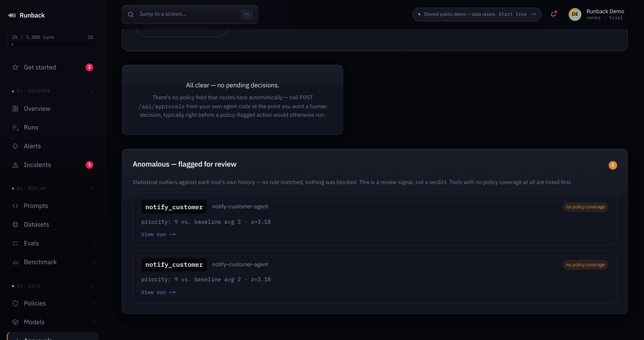Expand the Policies submenu chevron
Screen dimensions: 644x340
coord(94,303)
